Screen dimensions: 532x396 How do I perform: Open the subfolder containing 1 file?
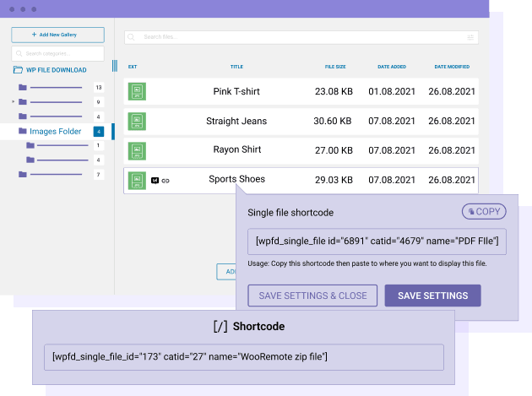click(30, 145)
